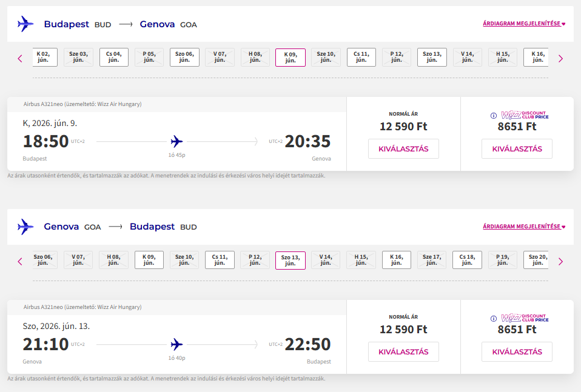Choose outbound normal price 12 590 Ft
This screenshot has width=581, height=392.
pyautogui.click(x=403, y=149)
